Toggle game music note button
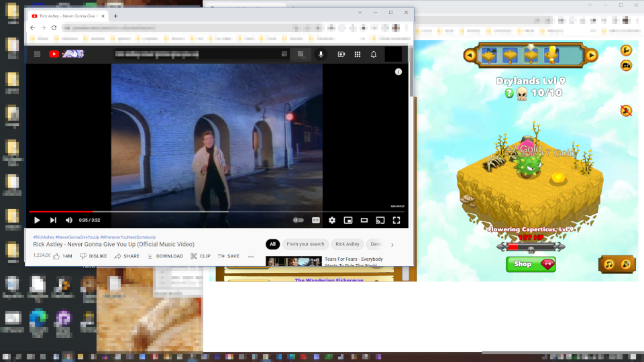Image resolution: width=644 pixels, height=362 pixels. point(609,264)
